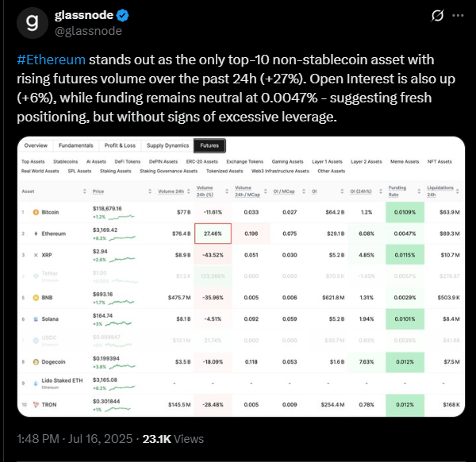
Task: Sort by the Asset column arrows
Action: point(84,191)
